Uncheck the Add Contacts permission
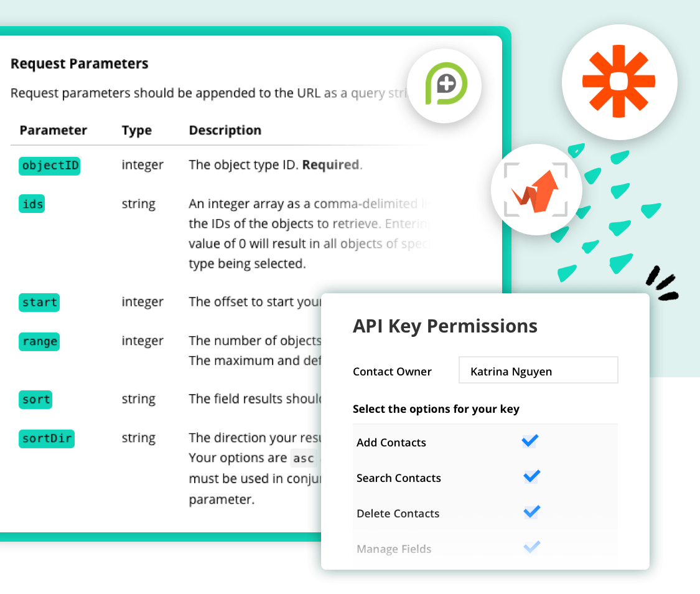The image size is (700, 594). [530, 441]
